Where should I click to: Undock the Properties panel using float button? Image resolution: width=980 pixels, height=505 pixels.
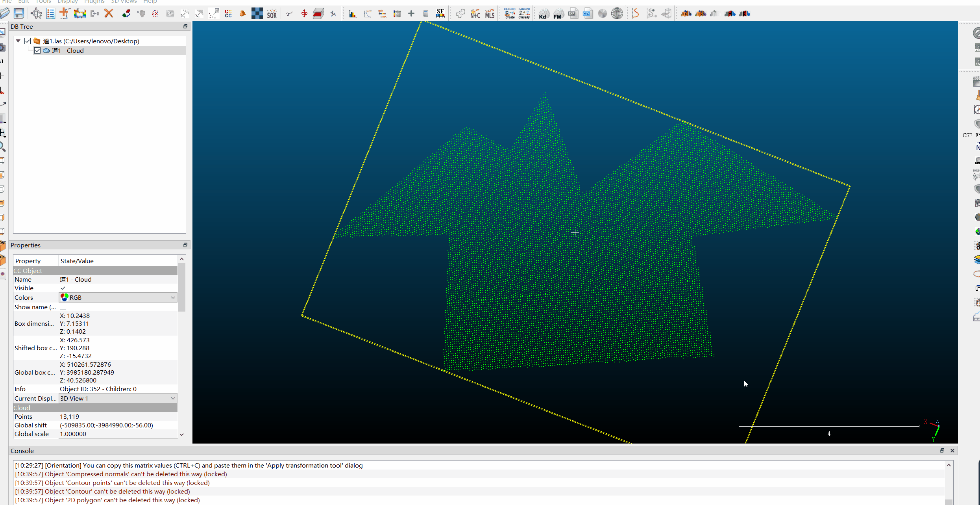point(185,245)
